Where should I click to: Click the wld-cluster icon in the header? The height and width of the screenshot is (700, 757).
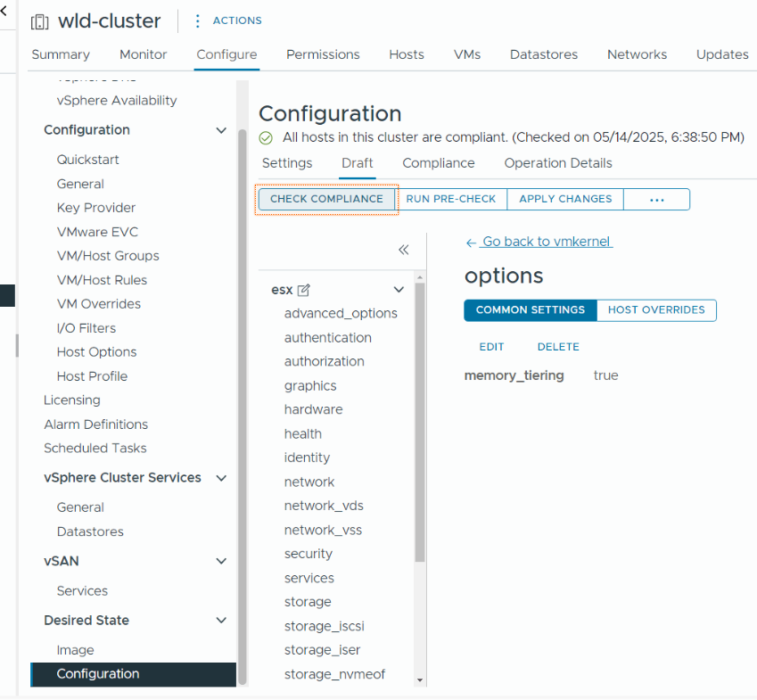(x=40, y=21)
